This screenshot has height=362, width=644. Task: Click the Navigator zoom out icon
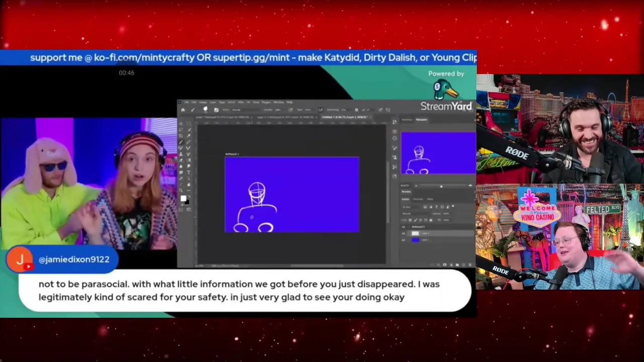pos(416,186)
